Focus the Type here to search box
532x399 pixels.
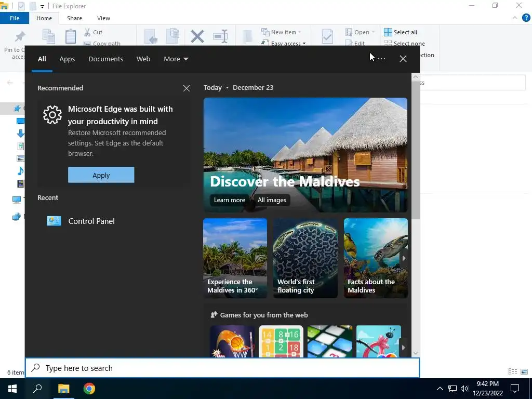click(222, 368)
